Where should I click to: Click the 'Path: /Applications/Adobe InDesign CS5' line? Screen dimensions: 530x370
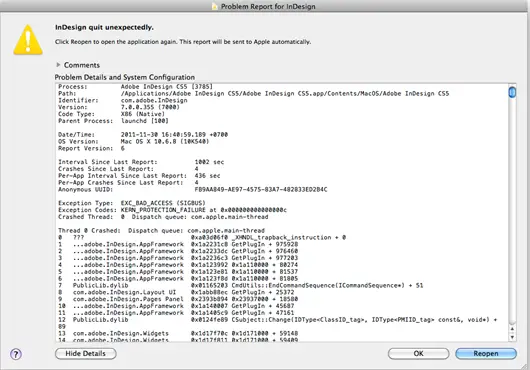coord(254,94)
